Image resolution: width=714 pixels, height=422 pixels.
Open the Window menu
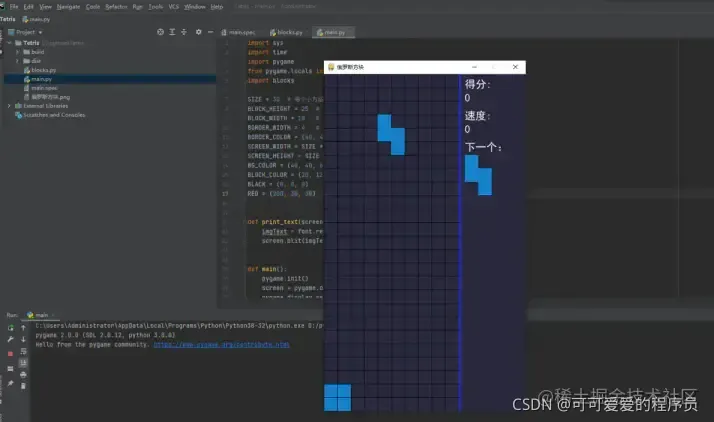tap(195, 7)
